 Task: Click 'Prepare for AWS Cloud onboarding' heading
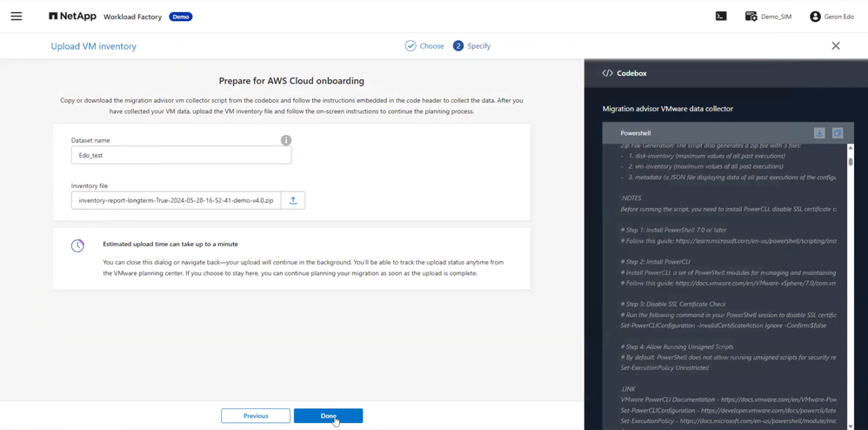pyautogui.click(x=291, y=81)
